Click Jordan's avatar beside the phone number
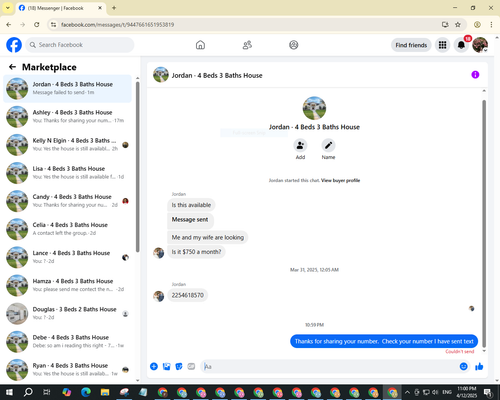 159,296
